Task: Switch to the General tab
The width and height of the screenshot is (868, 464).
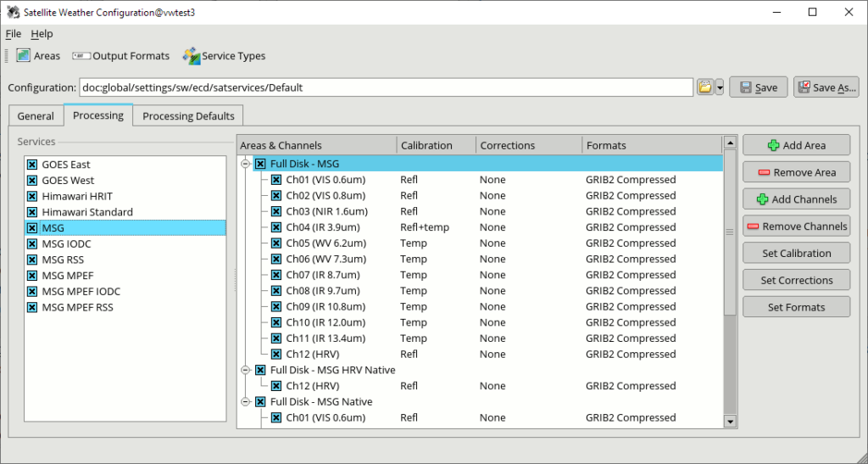Action: (36, 116)
